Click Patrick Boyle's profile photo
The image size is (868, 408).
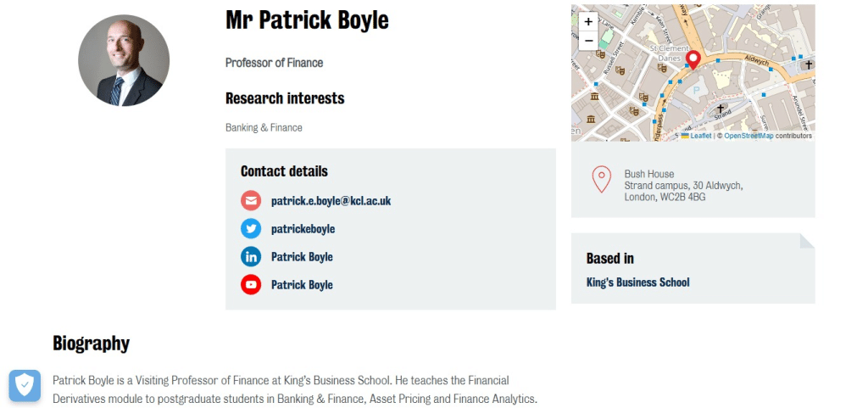(124, 60)
